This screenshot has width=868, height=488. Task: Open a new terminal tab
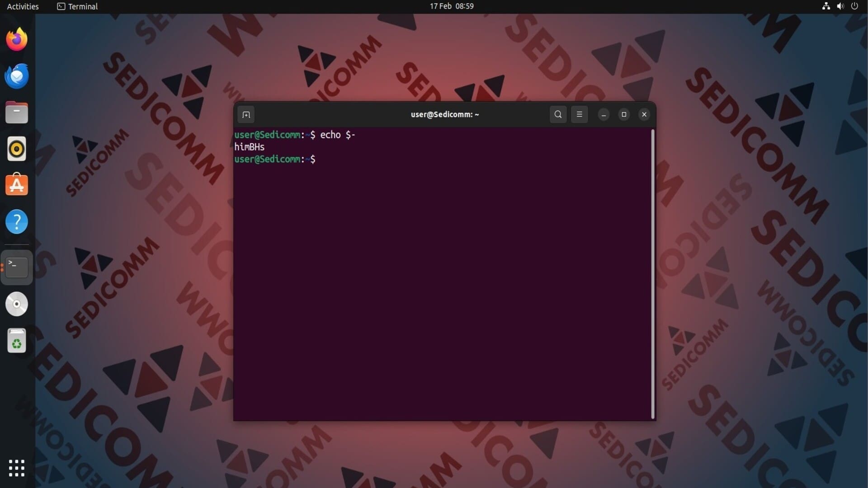(x=246, y=115)
